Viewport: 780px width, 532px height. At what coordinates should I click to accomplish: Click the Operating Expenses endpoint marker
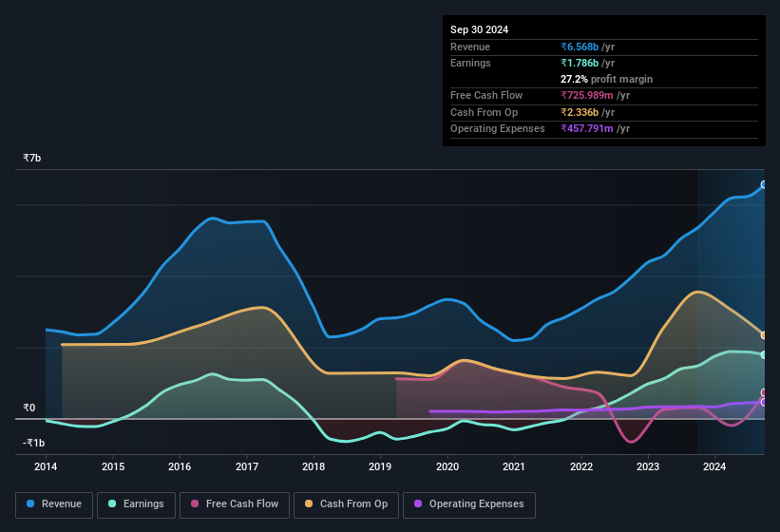point(764,402)
